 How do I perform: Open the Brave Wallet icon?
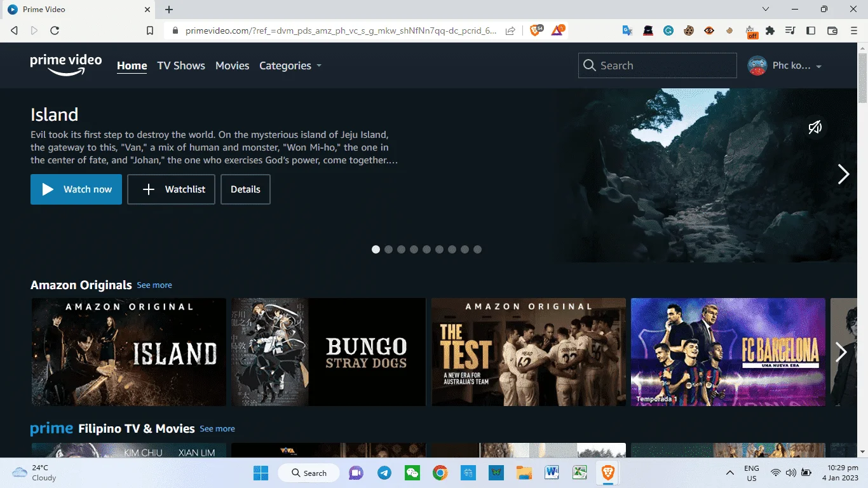(x=832, y=30)
